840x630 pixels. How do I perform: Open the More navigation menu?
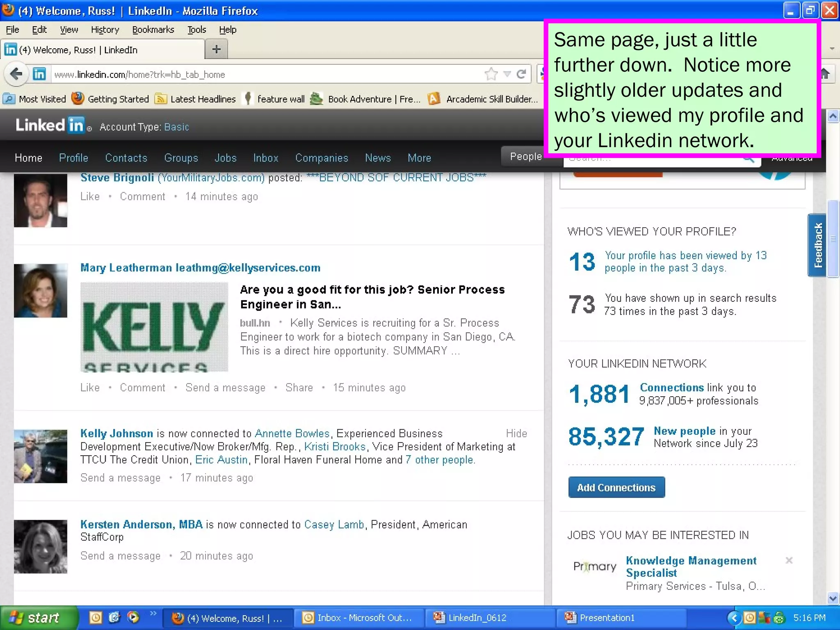click(x=419, y=158)
